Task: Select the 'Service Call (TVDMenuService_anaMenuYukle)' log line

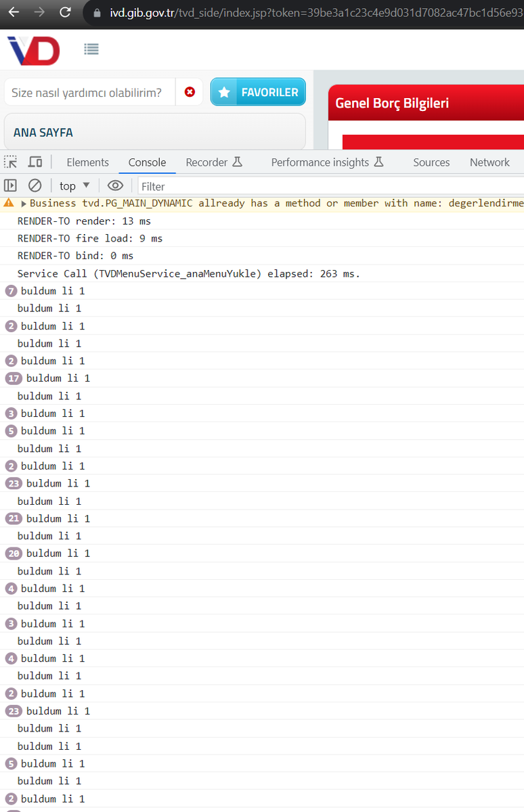Action: (x=189, y=273)
